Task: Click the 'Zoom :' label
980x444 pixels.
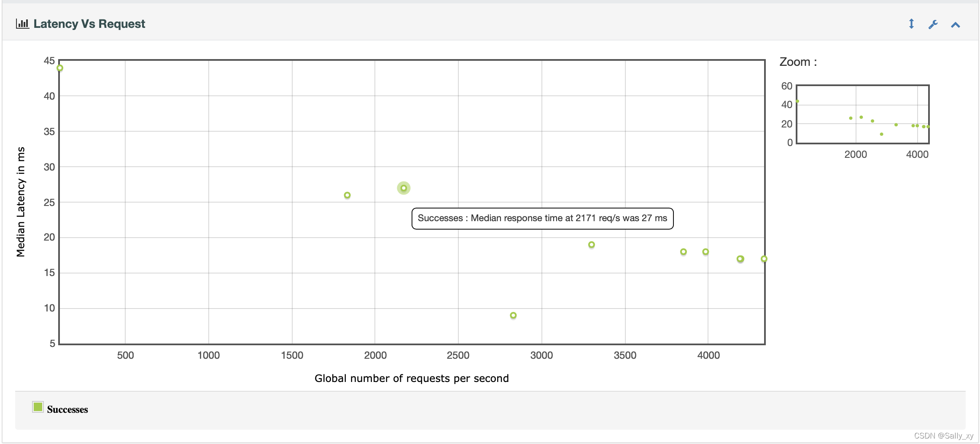Action: click(x=798, y=62)
